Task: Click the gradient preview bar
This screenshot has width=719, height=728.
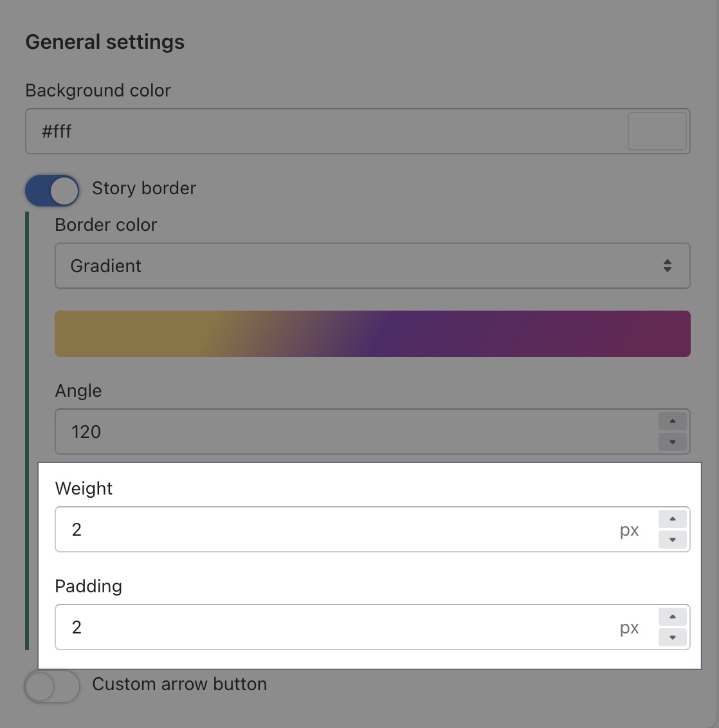Action: (x=372, y=334)
